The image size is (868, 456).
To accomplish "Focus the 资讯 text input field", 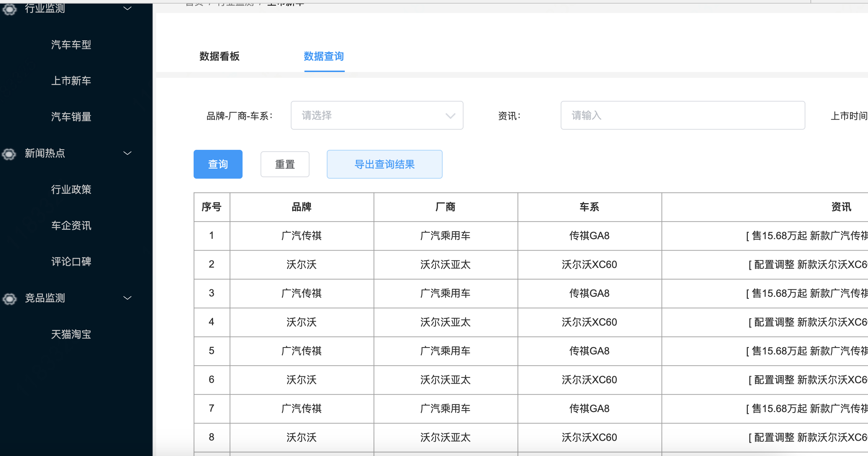I will pyautogui.click(x=683, y=115).
